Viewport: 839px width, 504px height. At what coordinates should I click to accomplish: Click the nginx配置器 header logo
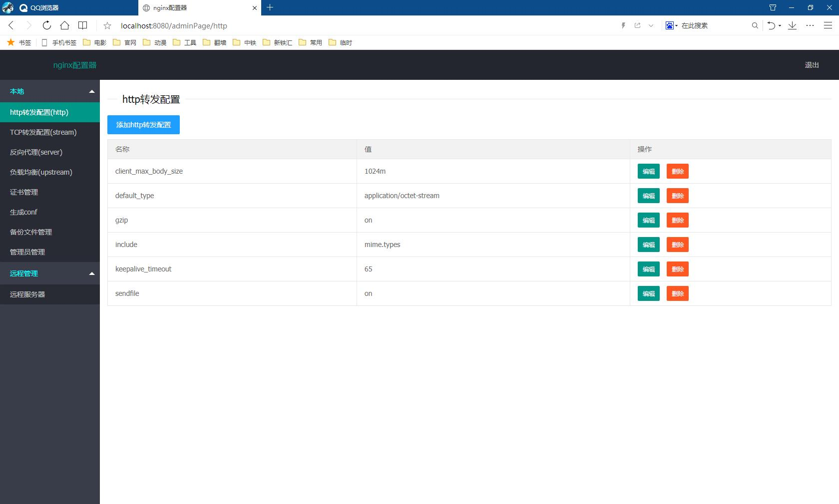[75, 65]
